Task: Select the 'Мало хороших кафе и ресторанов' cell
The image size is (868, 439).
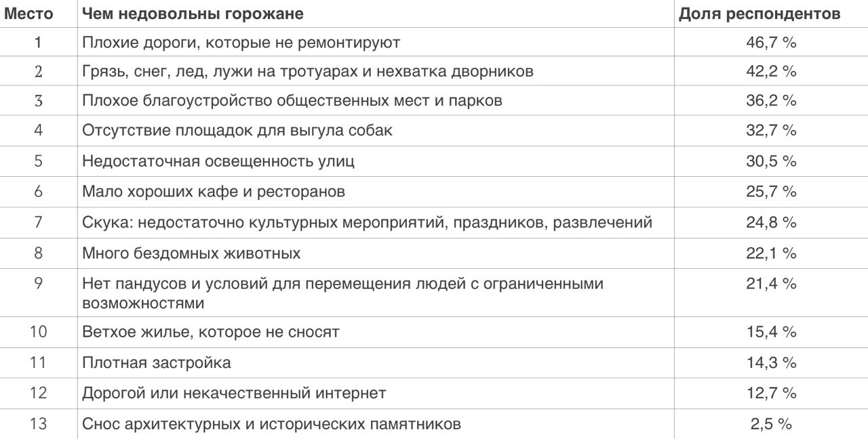Action: coord(214,192)
